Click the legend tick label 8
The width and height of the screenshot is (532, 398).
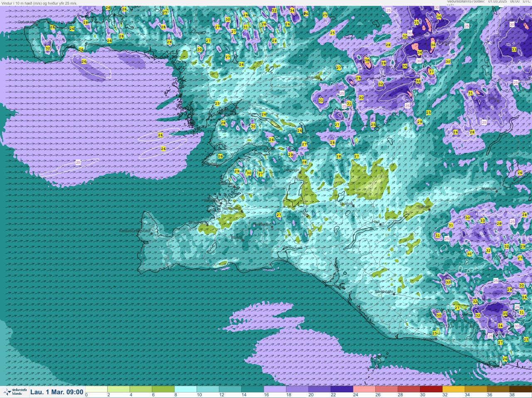coord(176,395)
